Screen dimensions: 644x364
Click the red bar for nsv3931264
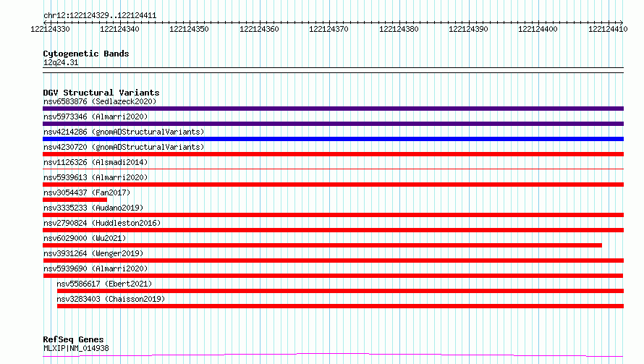(x=334, y=261)
